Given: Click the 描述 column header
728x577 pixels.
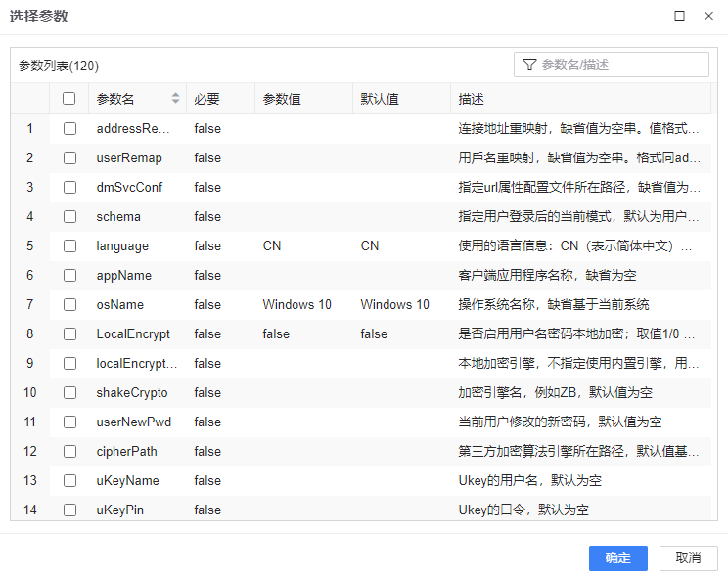Looking at the screenshot, I should point(580,99).
